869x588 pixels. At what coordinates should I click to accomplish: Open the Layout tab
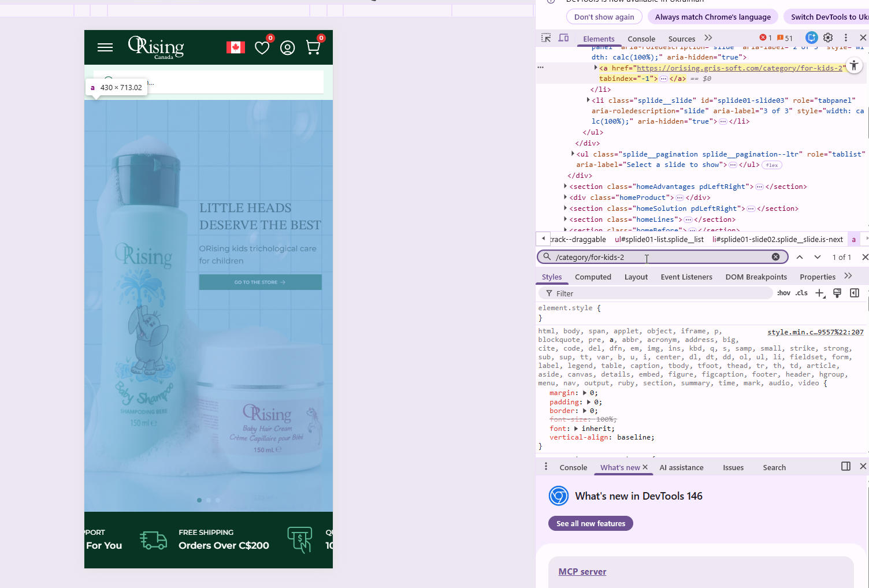click(636, 277)
